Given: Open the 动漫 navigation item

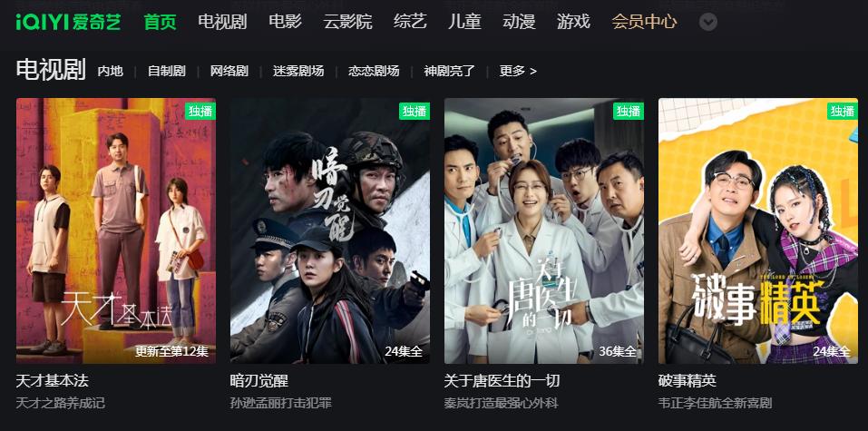Looking at the screenshot, I should (519, 22).
